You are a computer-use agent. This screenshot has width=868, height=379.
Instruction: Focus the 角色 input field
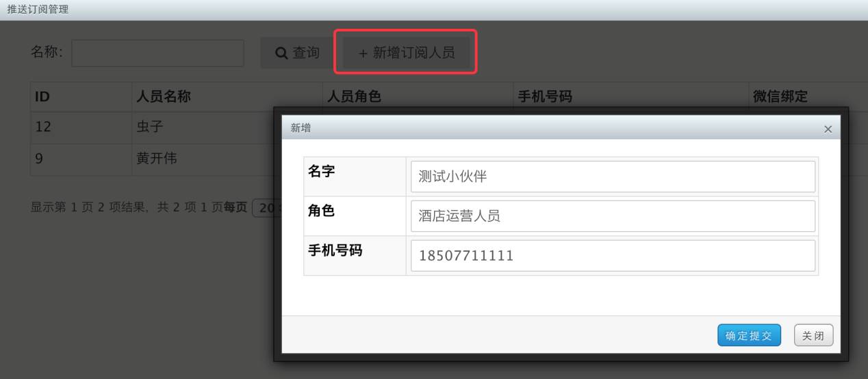pyautogui.click(x=613, y=216)
